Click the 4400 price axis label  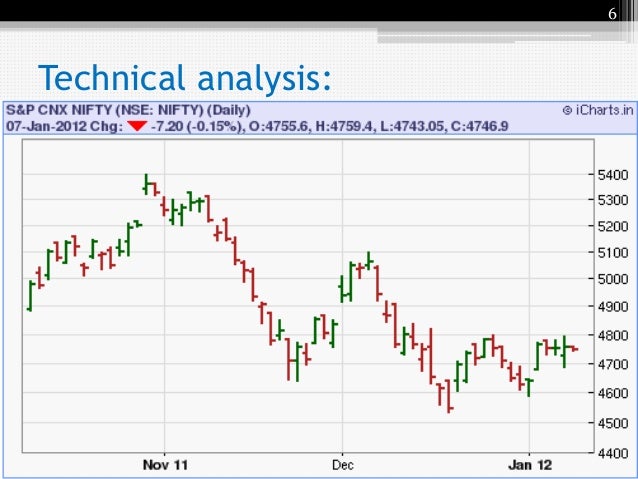point(612,453)
